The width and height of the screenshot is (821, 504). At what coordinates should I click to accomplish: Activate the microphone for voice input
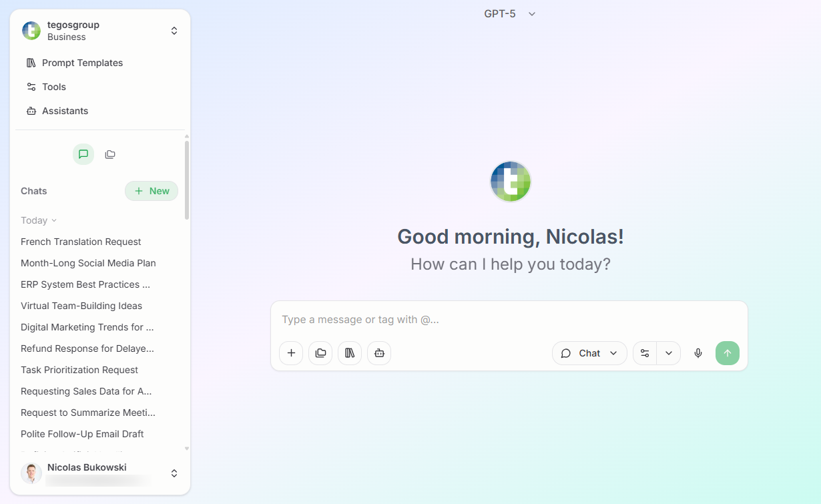coord(698,353)
